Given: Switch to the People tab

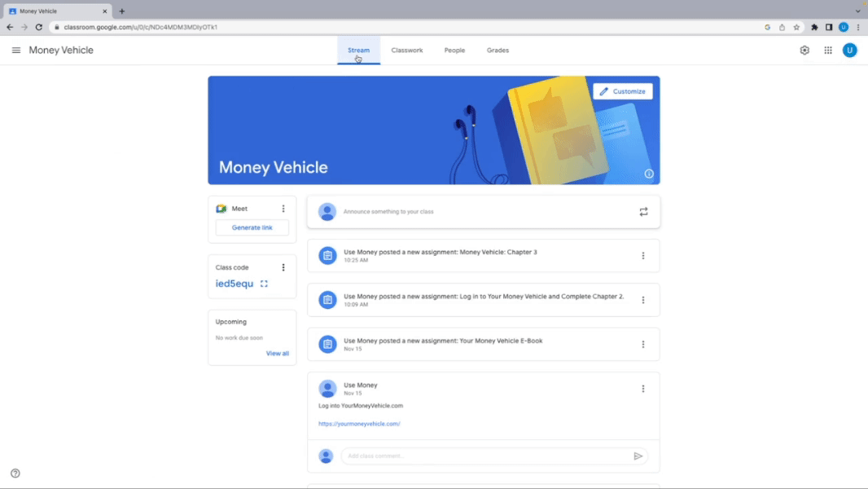Looking at the screenshot, I should (454, 51).
